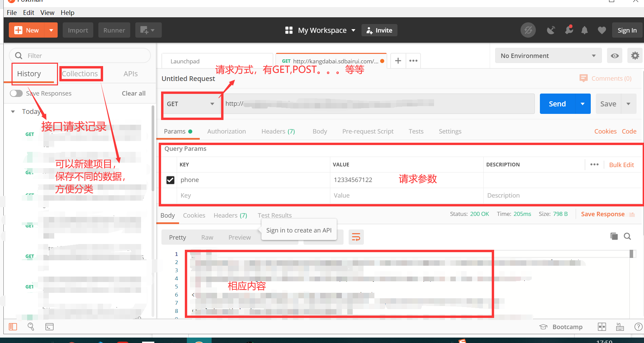Open the request Body tab

click(x=320, y=131)
